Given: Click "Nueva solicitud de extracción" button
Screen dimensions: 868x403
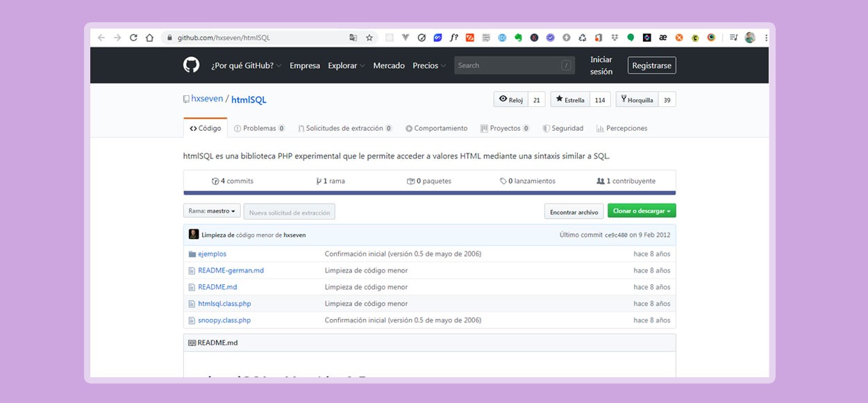Looking at the screenshot, I should point(290,212).
